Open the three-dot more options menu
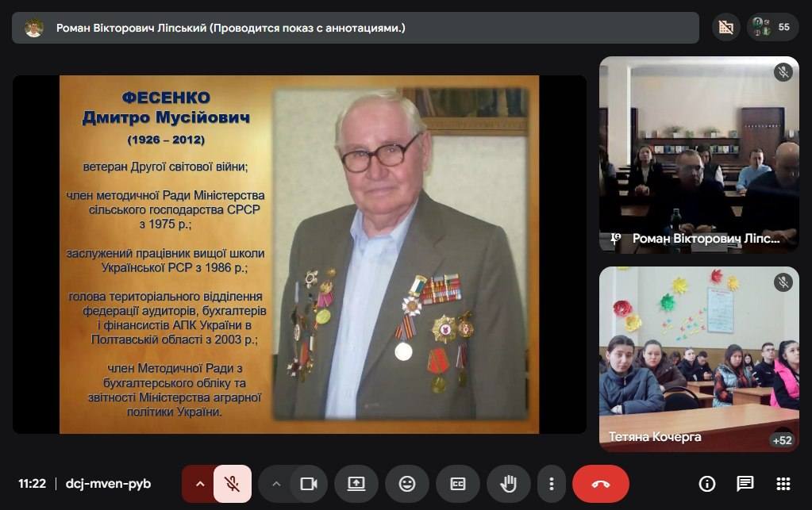The image size is (812, 510). coord(551,484)
